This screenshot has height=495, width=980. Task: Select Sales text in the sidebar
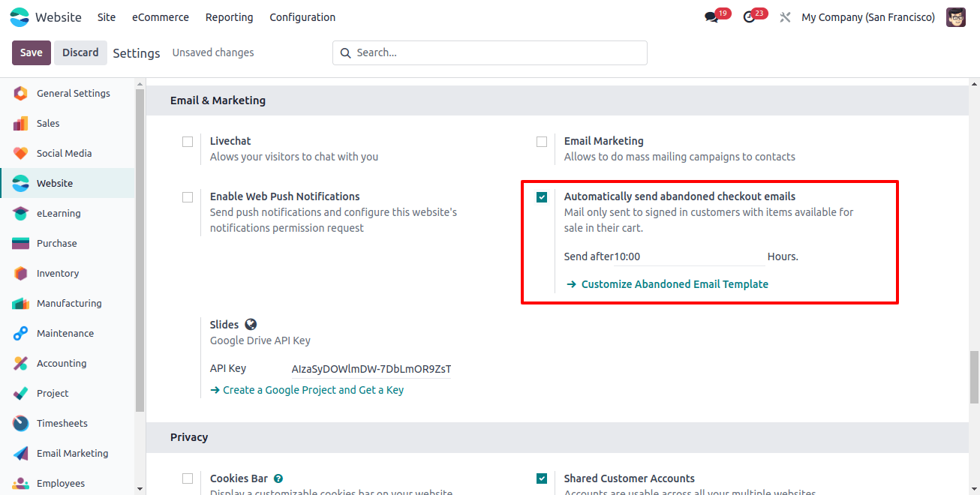point(48,124)
